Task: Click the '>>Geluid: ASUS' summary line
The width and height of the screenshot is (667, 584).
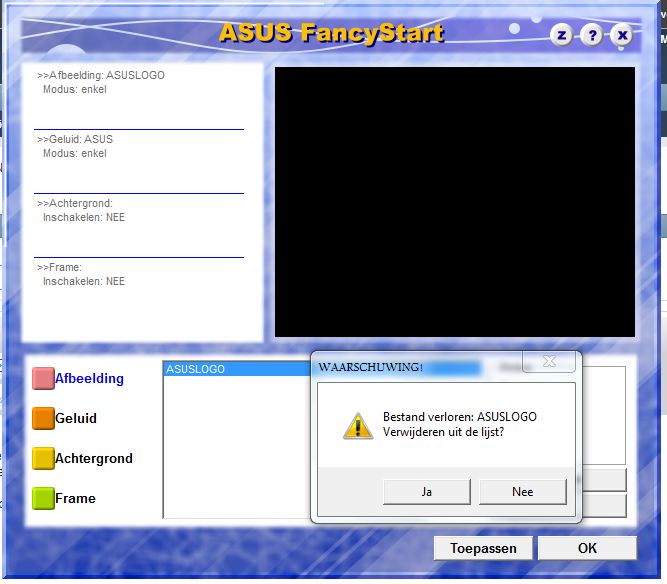Action: click(x=75, y=139)
